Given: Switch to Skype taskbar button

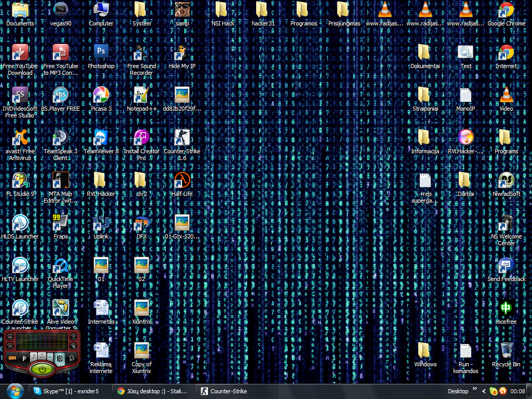Looking at the screenshot, I should [x=70, y=391].
